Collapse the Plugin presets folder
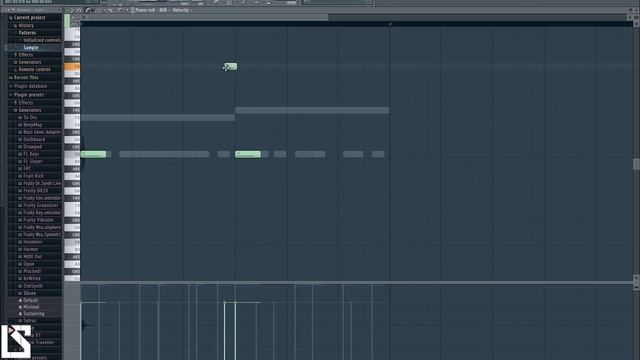The image size is (640, 360). point(11,95)
